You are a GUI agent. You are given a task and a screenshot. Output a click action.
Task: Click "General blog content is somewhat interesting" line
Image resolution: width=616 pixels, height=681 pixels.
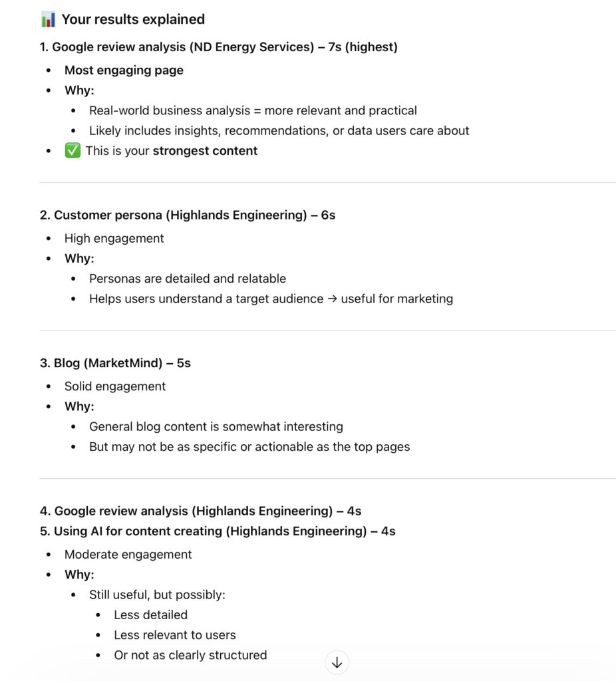point(216,426)
